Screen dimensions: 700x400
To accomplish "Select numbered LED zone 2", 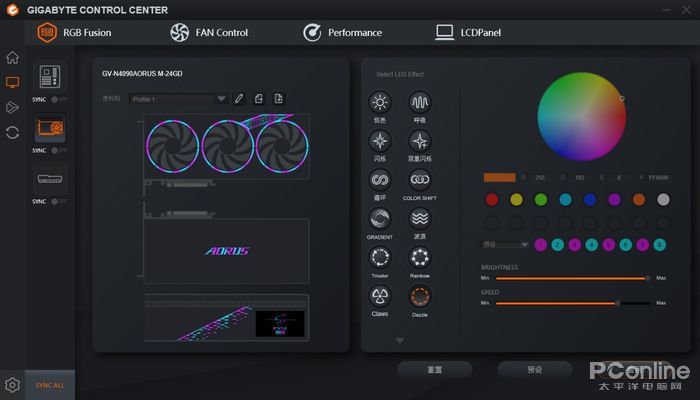I will [558, 245].
